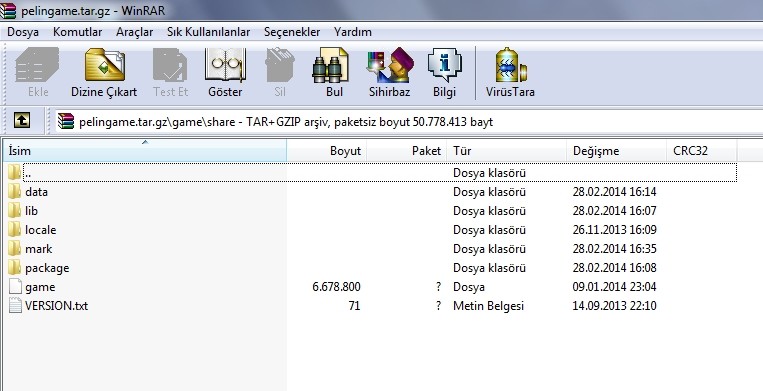763x391 pixels.
Task: Select the package folder icon
Action: (15, 267)
